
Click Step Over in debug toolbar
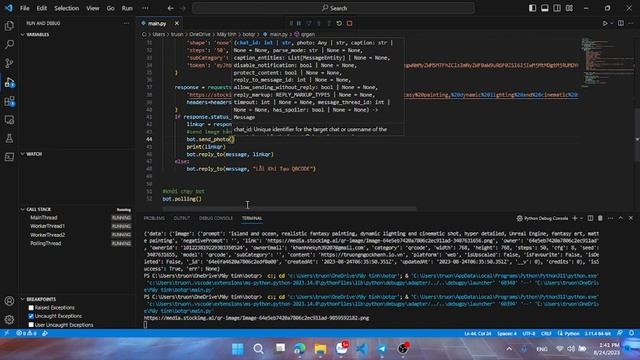coord(309,24)
